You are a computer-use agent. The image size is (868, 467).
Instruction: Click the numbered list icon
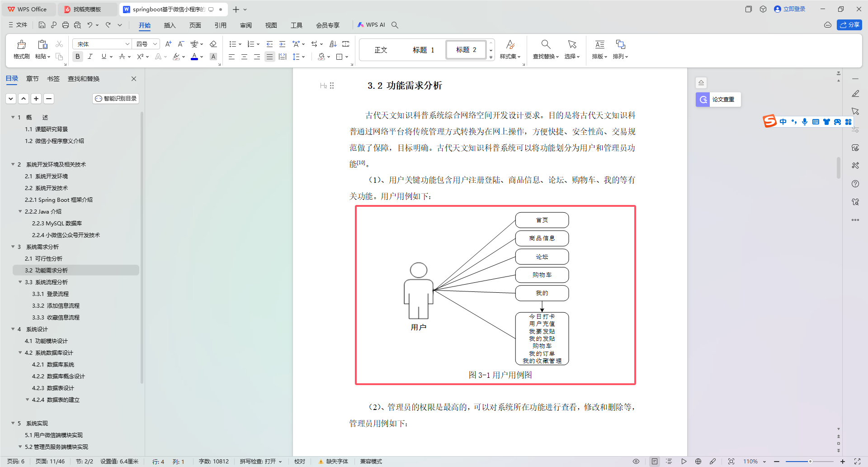tap(251, 44)
